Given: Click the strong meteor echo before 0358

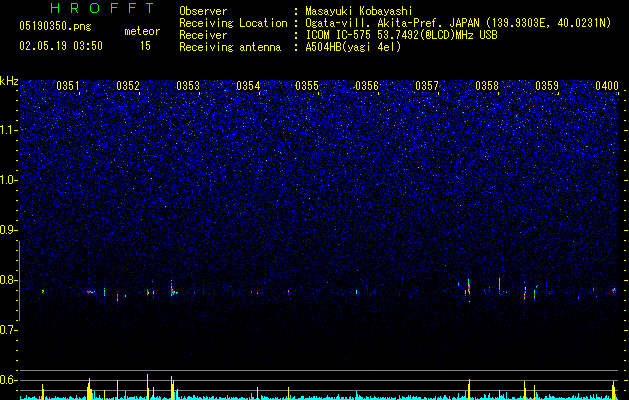Looking at the screenshot, I should pyautogui.click(x=469, y=288).
